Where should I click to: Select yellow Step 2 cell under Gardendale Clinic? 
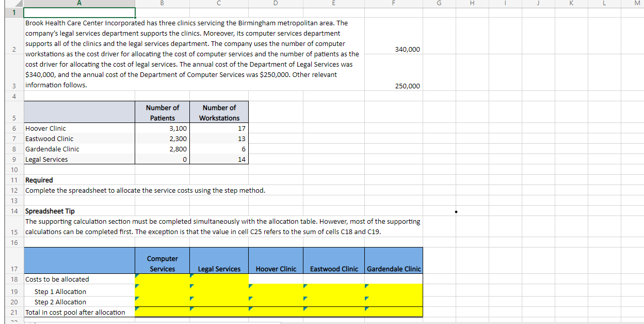[394, 302]
